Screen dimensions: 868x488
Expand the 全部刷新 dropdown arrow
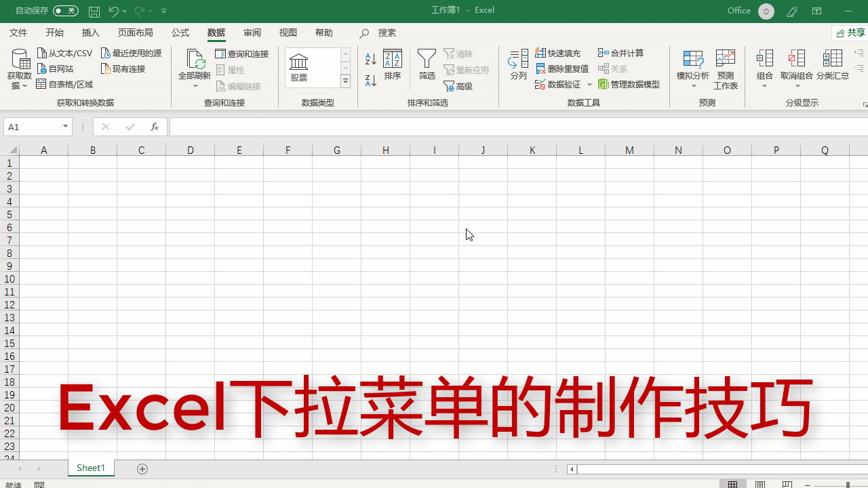[x=195, y=86]
